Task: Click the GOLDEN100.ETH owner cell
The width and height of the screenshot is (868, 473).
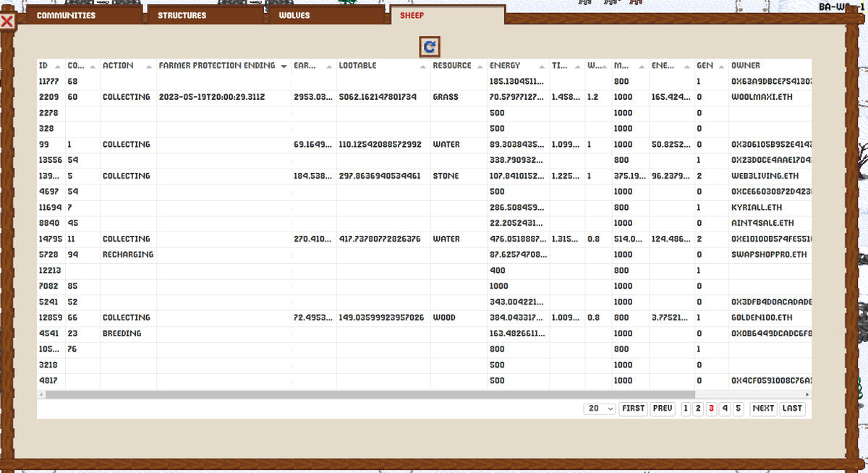Action: (x=770, y=318)
